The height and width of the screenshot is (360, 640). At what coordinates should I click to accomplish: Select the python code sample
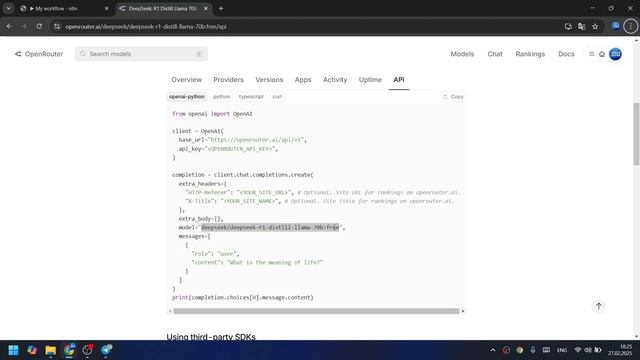(x=222, y=97)
